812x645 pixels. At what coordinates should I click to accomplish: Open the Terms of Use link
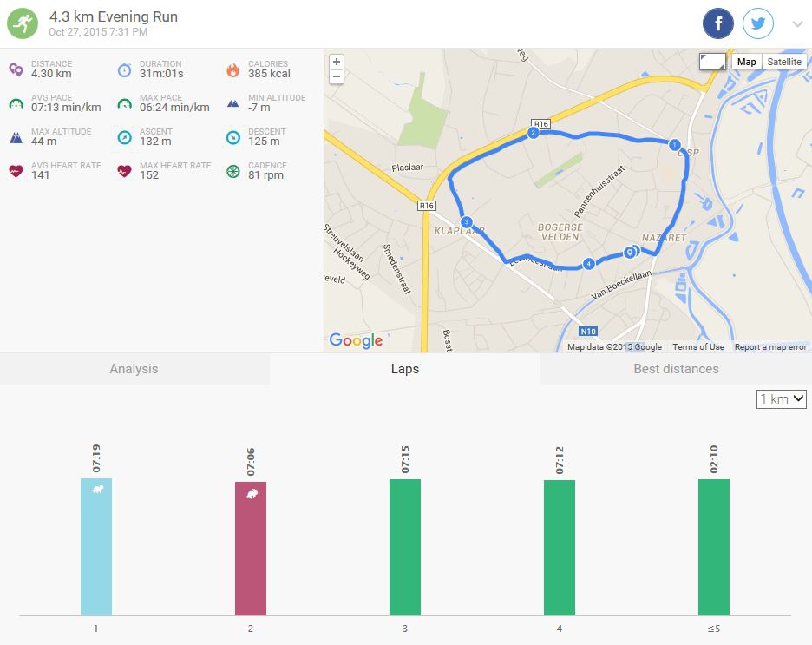[x=698, y=347]
